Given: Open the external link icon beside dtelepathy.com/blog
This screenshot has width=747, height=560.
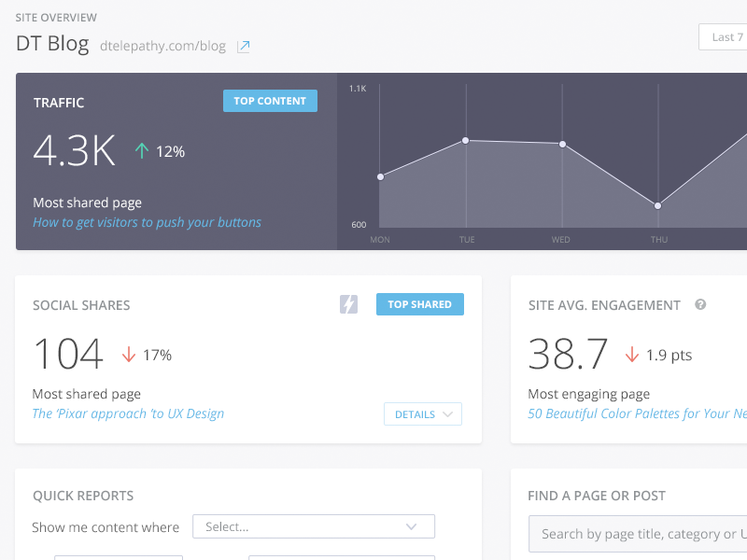Looking at the screenshot, I should [244, 46].
